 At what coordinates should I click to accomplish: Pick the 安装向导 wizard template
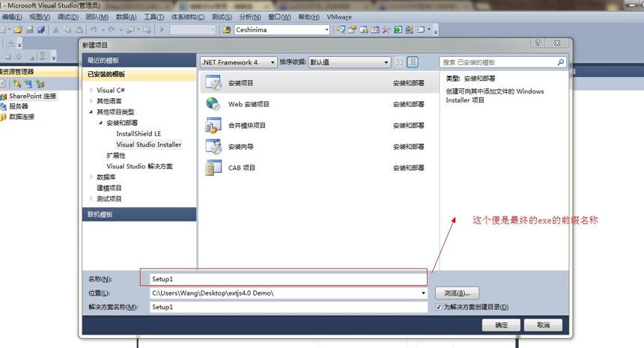(x=318, y=147)
